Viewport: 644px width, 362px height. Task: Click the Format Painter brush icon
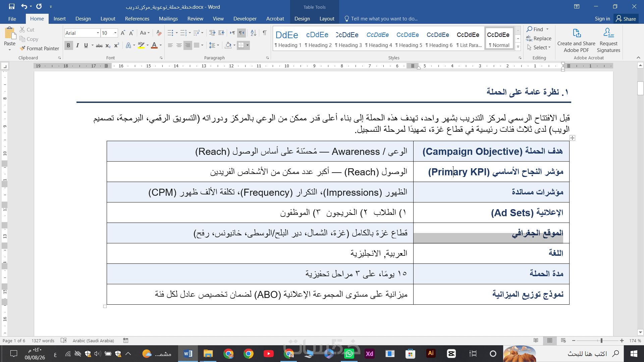22,48
